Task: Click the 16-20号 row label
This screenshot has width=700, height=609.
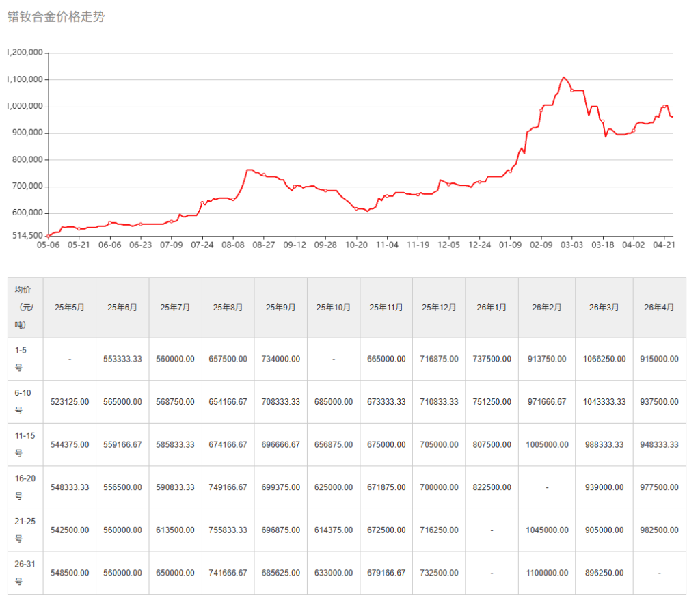Action: pyautogui.click(x=25, y=487)
